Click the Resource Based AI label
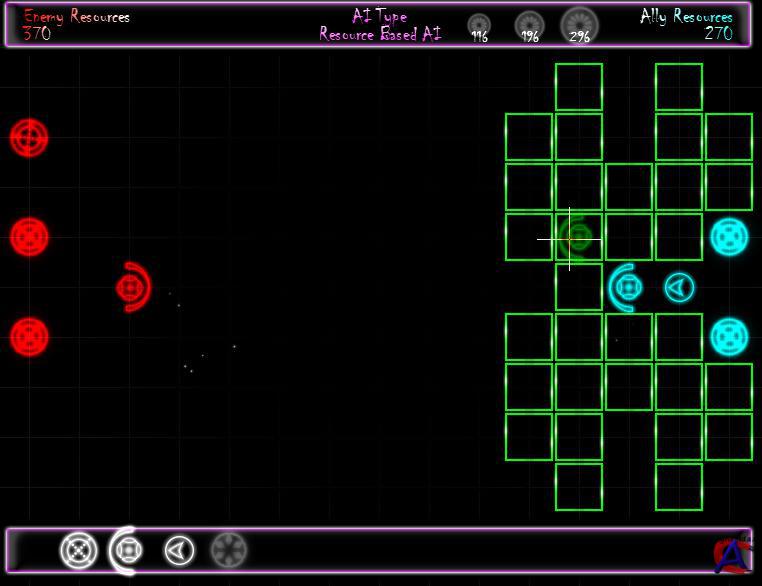This screenshot has width=762, height=586. (x=380, y=35)
